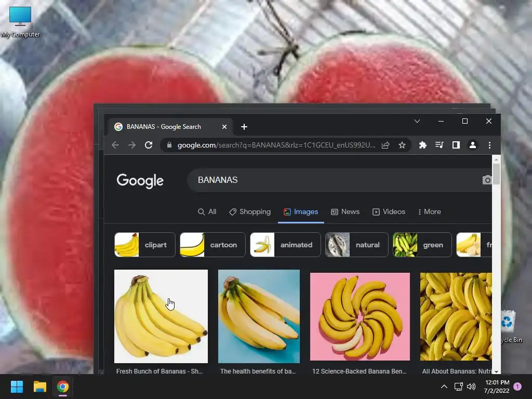Add a new Chrome tab

pos(244,127)
